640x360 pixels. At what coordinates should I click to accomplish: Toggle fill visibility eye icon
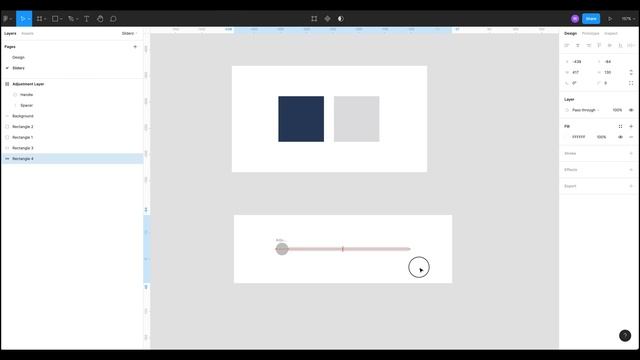click(x=620, y=137)
